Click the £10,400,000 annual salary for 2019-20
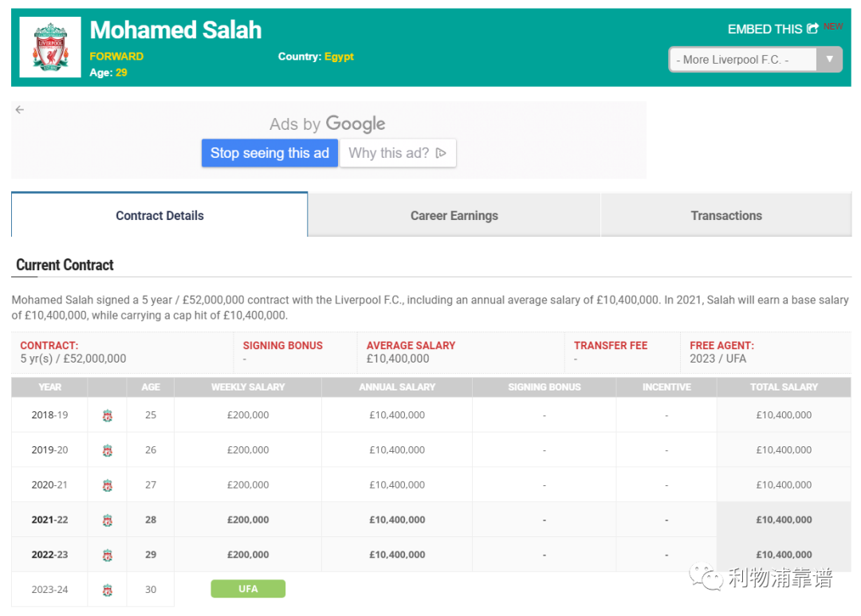The image size is (861, 616). click(x=397, y=449)
